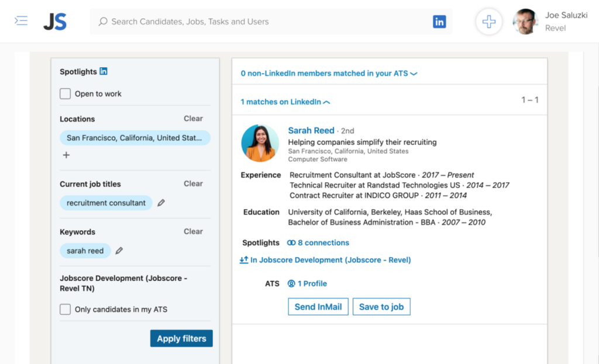Open the 1 Profile ATS link

coord(312,283)
